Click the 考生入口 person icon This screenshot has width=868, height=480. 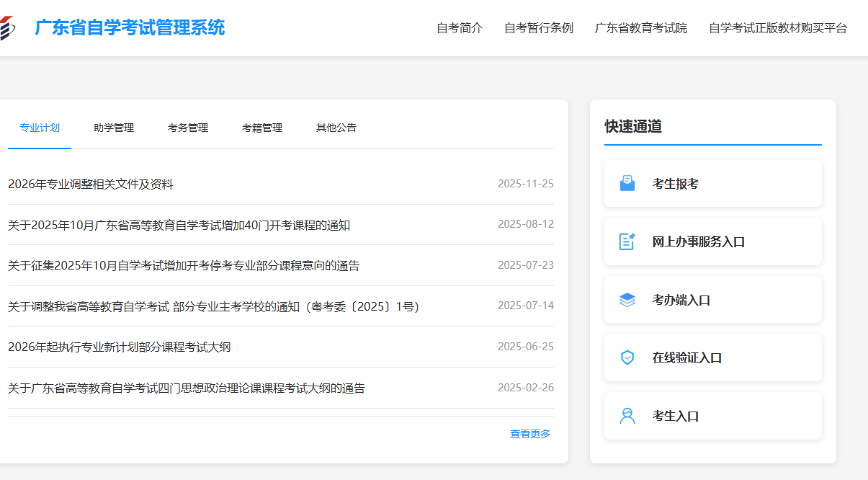627,416
